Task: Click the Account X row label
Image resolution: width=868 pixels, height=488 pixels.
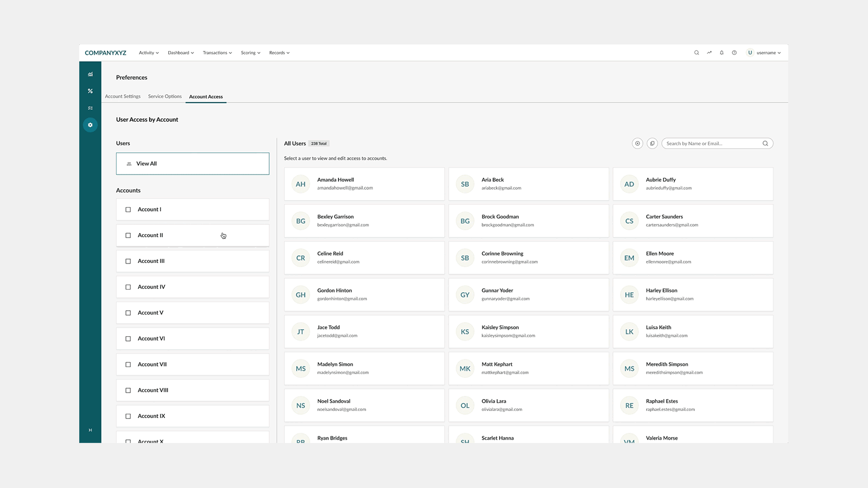Action: coord(150,441)
